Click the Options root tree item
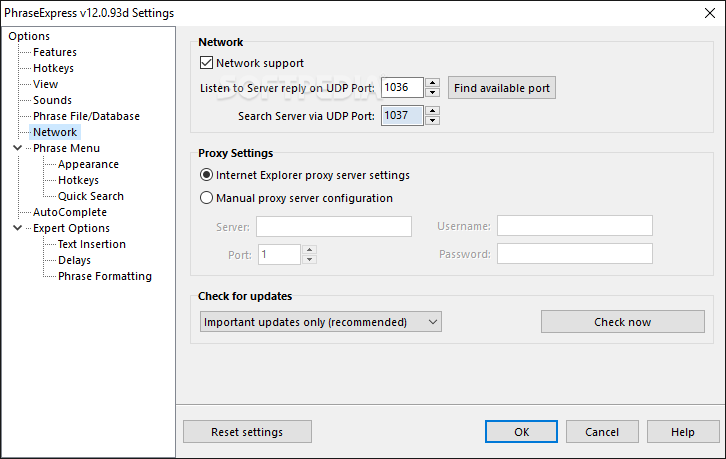The width and height of the screenshot is (726, 459). tap(29, 36)
